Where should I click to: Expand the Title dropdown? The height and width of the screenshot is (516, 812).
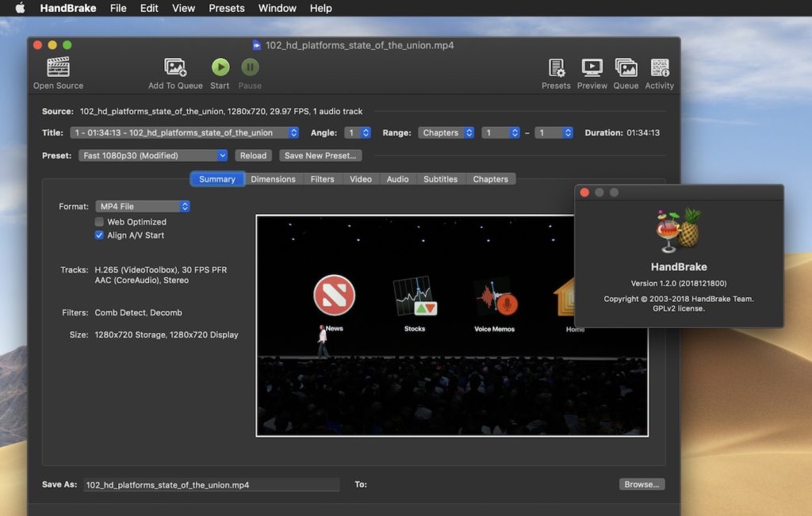point(184,133)
